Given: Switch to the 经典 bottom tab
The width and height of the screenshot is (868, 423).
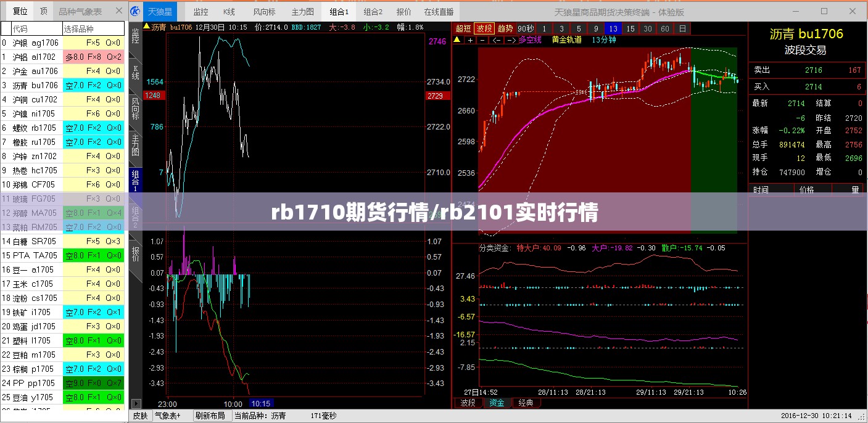Looking at the screenshot, I should tap(526, 403).
